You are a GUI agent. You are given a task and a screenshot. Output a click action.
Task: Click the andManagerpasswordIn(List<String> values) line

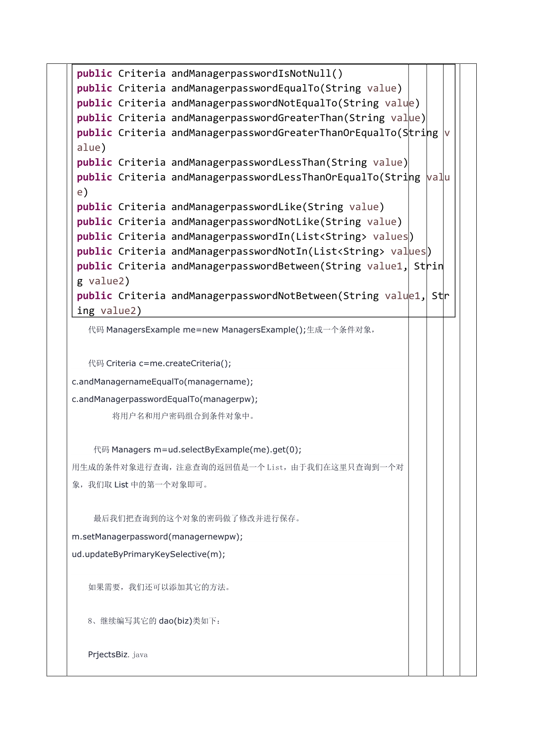[245, 237]
